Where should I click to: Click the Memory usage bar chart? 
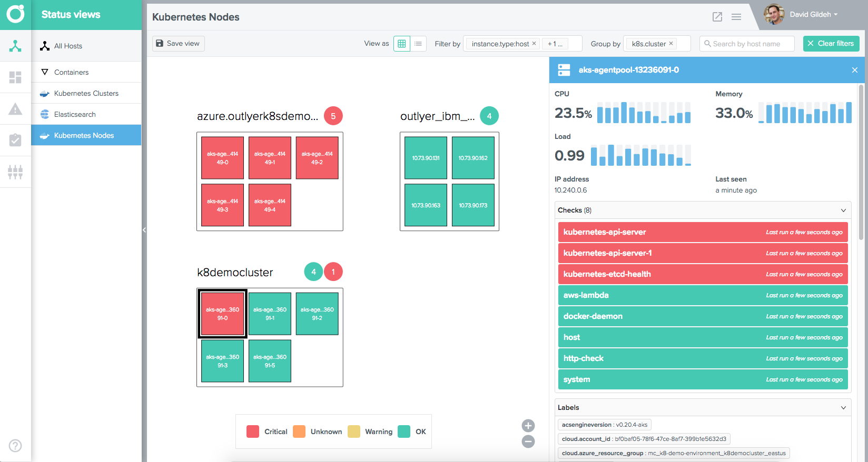click(805, 113)
